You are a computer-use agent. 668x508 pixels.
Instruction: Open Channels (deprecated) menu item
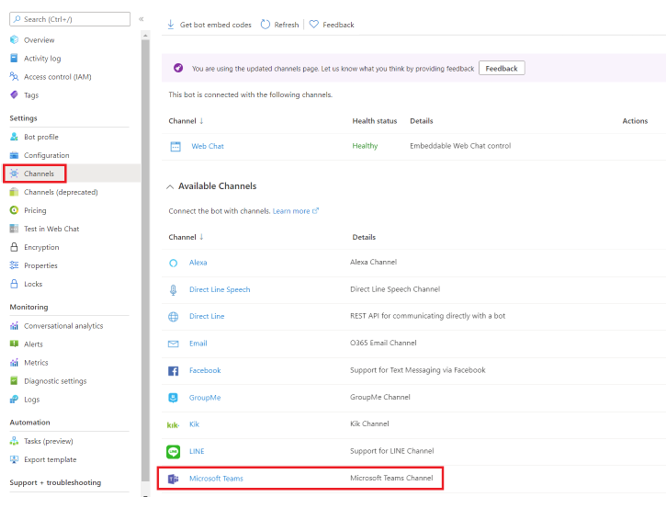61,192
